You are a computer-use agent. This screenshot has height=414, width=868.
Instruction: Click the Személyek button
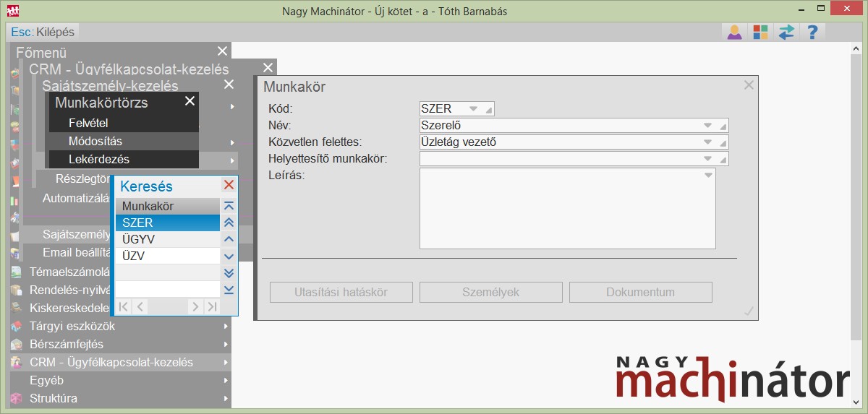point(491,293)
